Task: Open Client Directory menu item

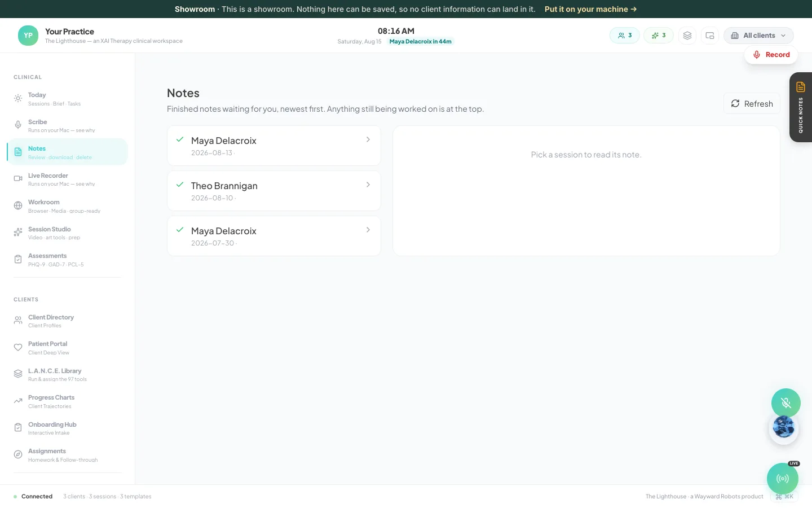Action: (68, 321)
